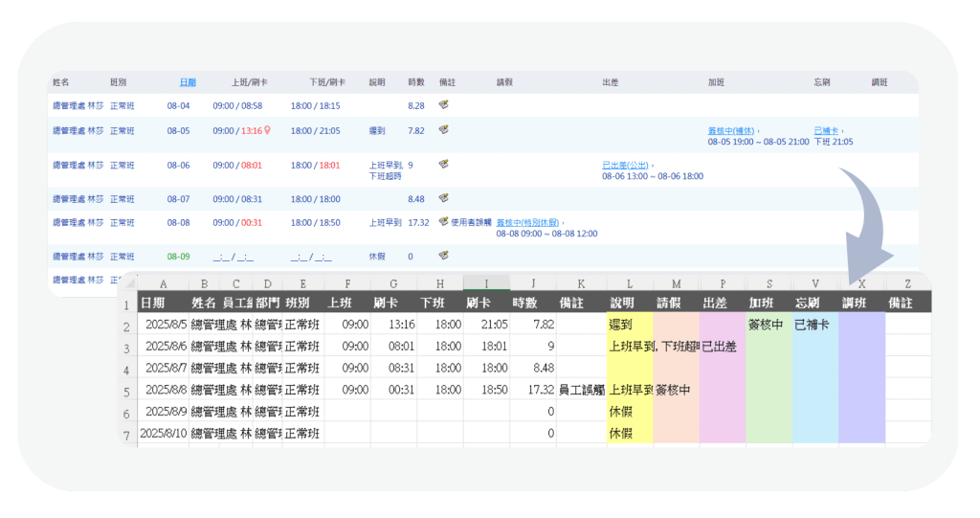The image size is (980, 518).
Task: Open the 簽核中(補休) overtime link
Action: point(731,130)
